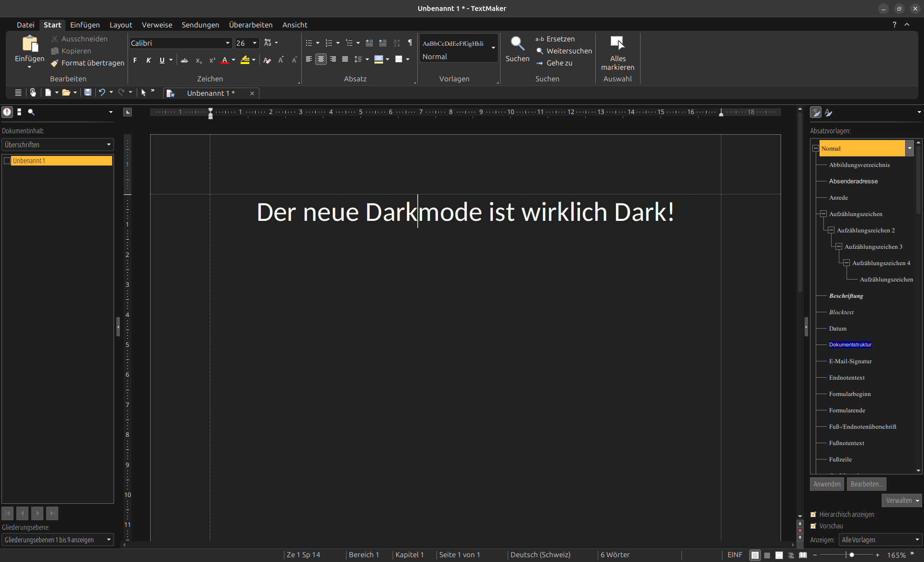Switch to the Layout ribbon tab
Image resolution: width=924 pixels, height=562 pixels.
pyautogui.click(x=121, y=25)
